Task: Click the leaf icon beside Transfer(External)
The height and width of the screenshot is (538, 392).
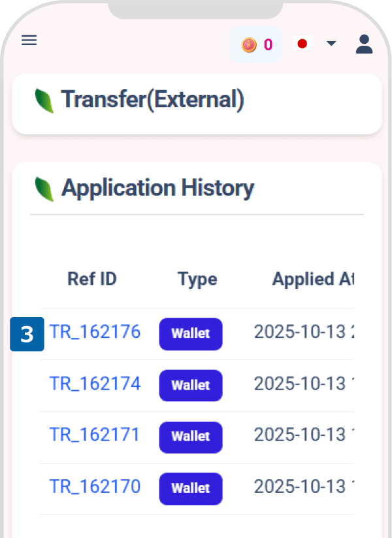Action: coord(44,101)
